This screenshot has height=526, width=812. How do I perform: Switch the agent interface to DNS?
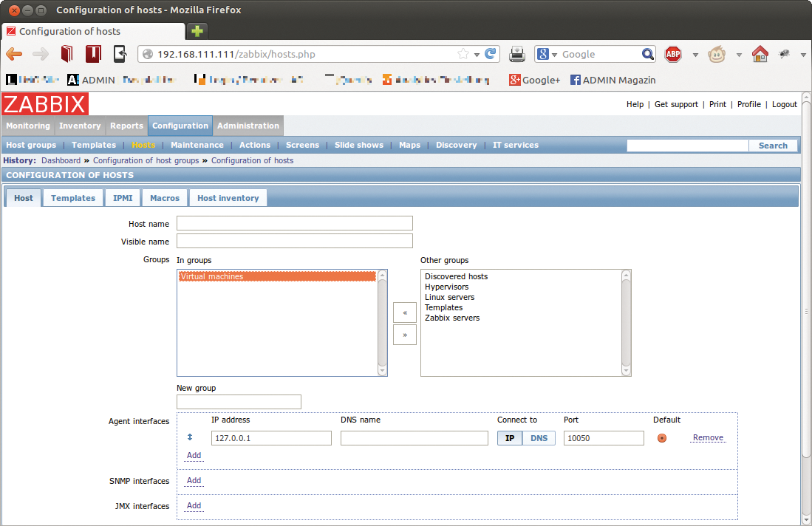pyautogui.click(x=539, y=438)
